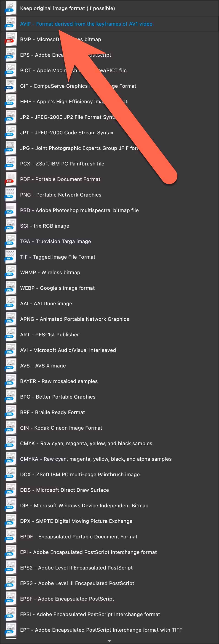Image resolution: width=219 pixels, height=644 pixels.
Task: Click the icon beside JPT format
Action: [11, 133]
